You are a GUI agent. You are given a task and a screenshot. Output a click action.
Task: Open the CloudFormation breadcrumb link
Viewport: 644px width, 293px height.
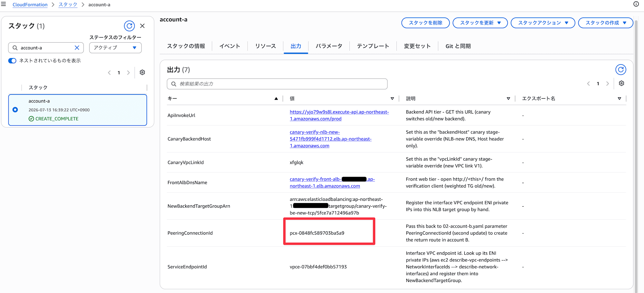click(x=30, y=5)
